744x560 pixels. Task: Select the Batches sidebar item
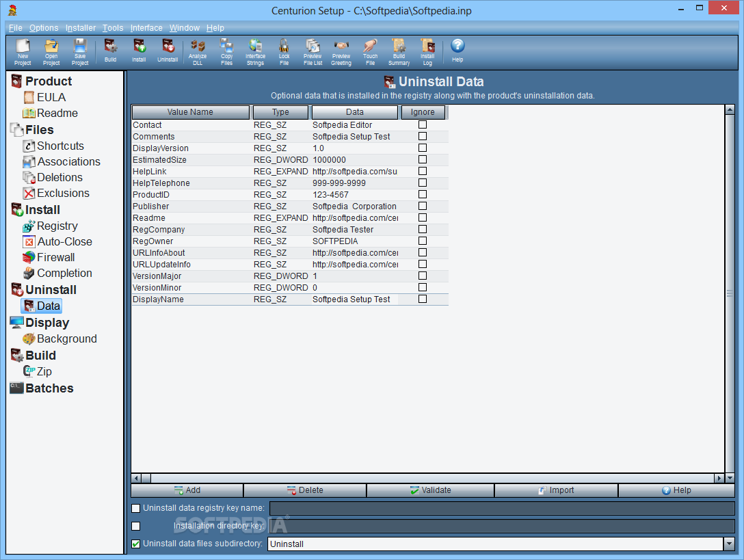[42, 388]
